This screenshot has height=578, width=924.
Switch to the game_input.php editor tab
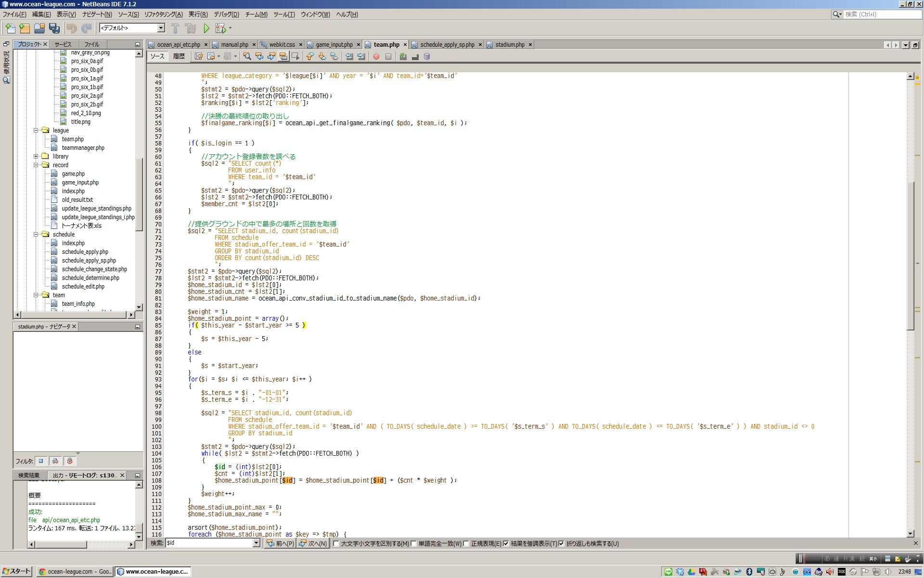[x=334, y=45]
